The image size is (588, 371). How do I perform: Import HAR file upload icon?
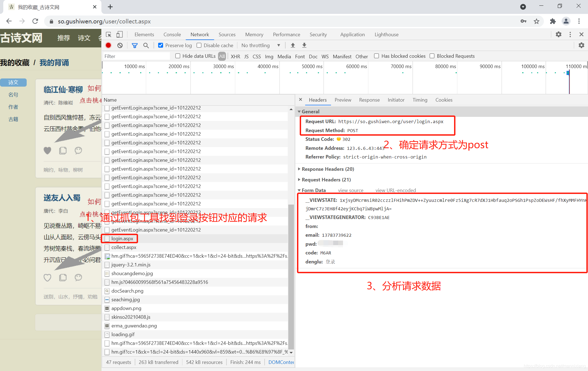pyautogui.click(x=293, y=45)
